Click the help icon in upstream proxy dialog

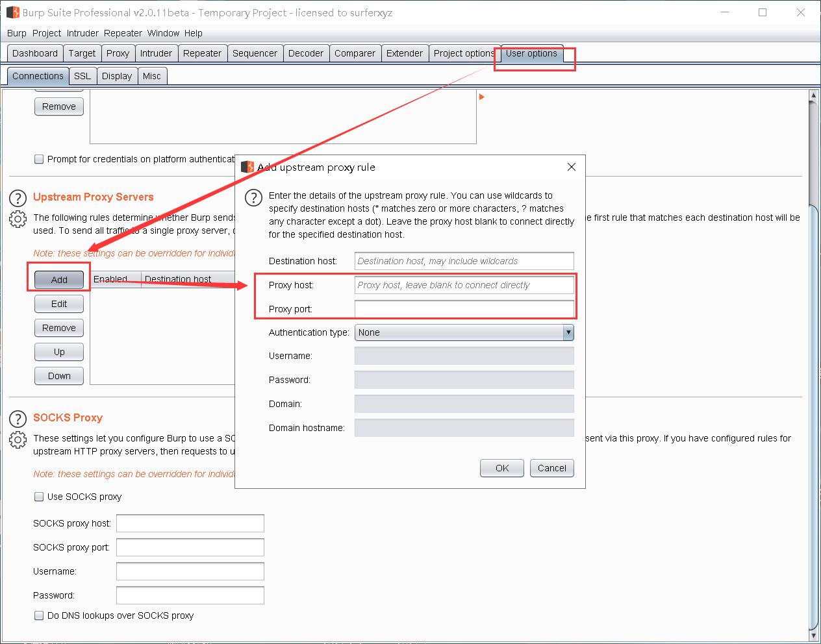253,197
